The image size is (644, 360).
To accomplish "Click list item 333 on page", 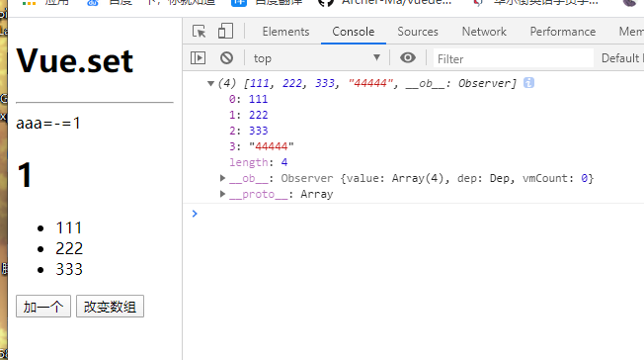I will tap(69, 269).
